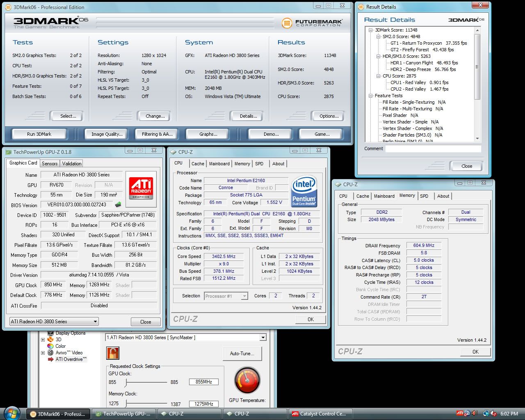Image resolution: width=525 pixels, height=420 pixels.
Task: Click the Comment text field in Result Details
Action: pos(433,148)
